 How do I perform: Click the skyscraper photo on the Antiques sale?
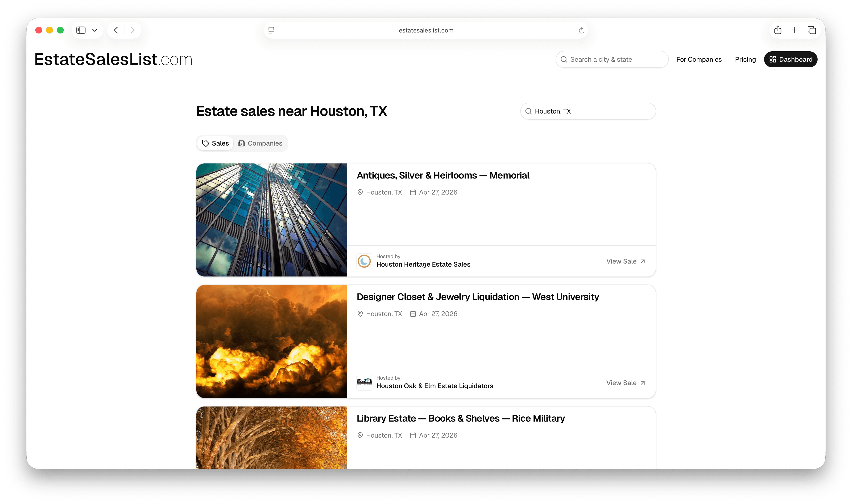pos(272,219)
